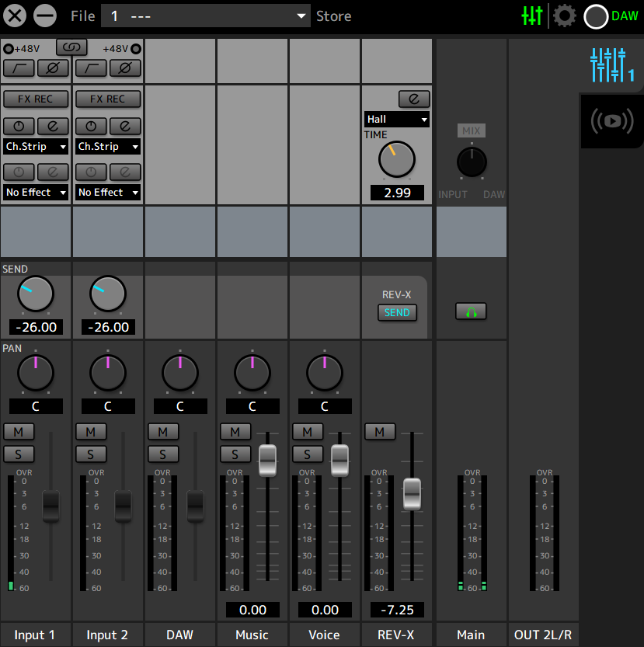
Task: Open No Effect dropdown on Input 2
Action: (x=108, y=193)
